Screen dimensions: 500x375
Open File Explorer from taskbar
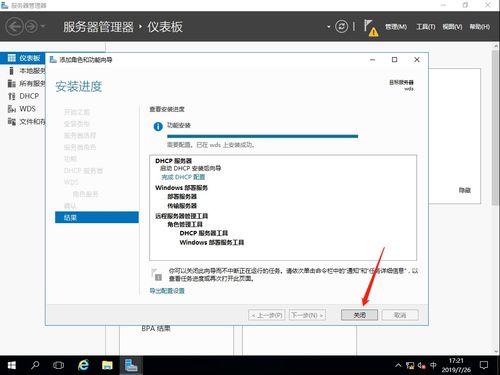click(x=107, y=365)
